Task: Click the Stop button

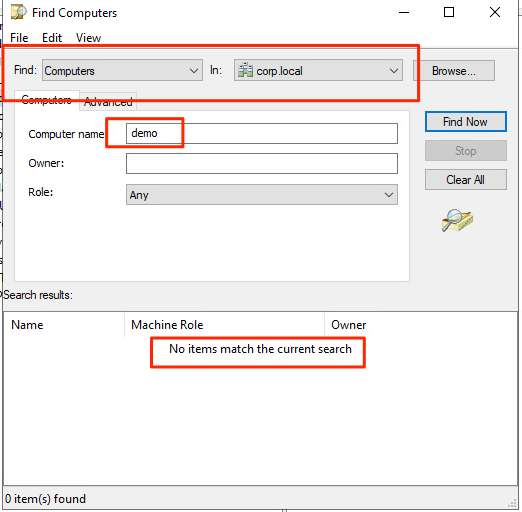Action: (x=466, y=151)
